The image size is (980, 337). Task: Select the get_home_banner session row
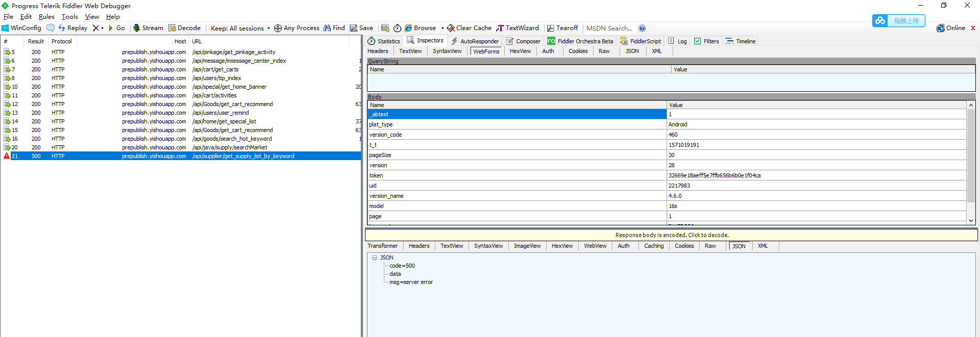pos(181,87)
